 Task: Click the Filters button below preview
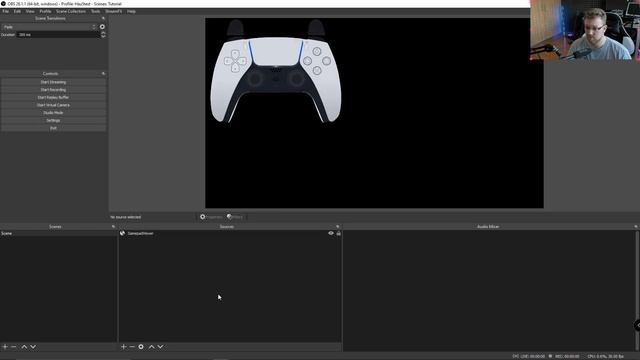coord(235,217)
